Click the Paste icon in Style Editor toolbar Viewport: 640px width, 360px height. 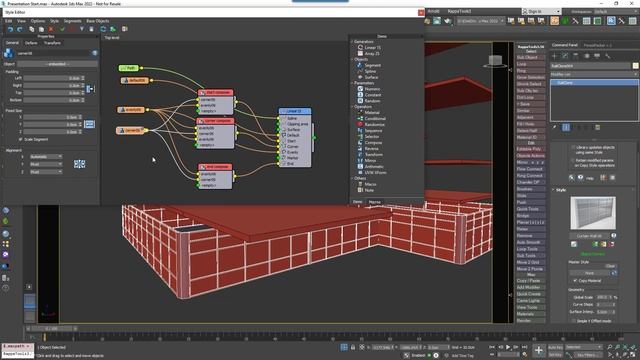point(41,29)
